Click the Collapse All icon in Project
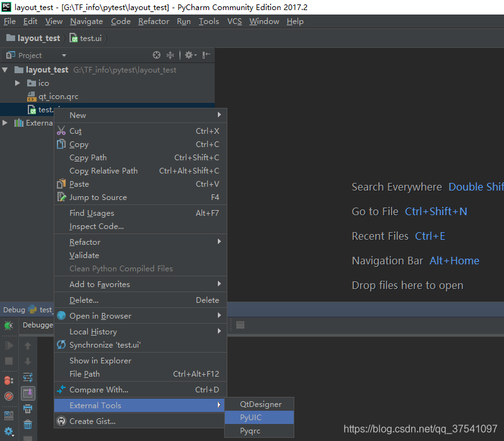Image resolution: width=504 pixels, height=441 pixels. 171,56
